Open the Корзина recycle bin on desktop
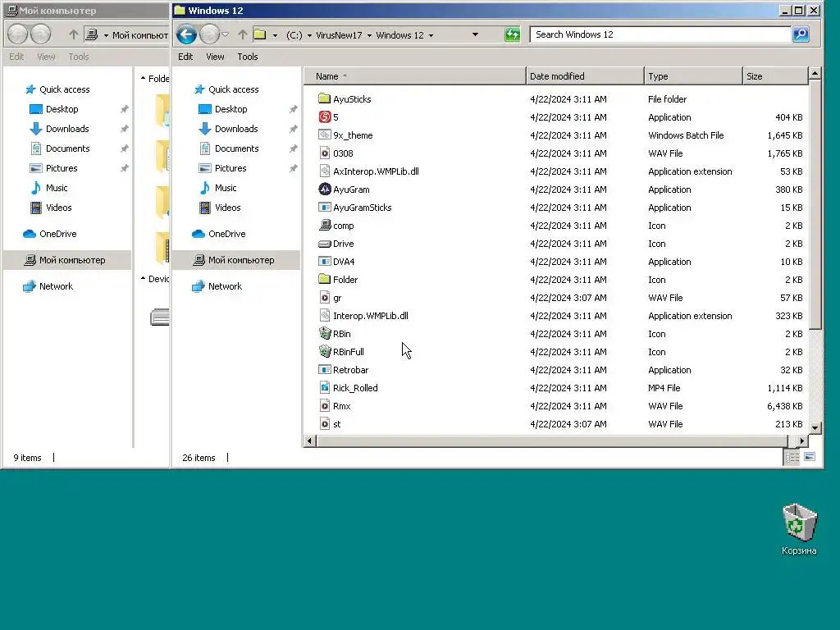 pyautogui.click(x=799, y=529)
